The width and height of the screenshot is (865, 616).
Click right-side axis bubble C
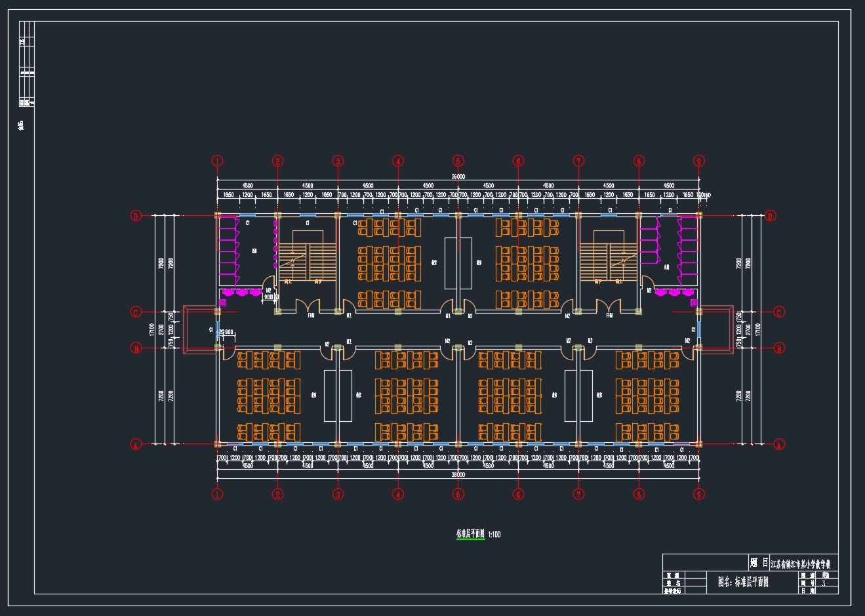tap(779, 312)
